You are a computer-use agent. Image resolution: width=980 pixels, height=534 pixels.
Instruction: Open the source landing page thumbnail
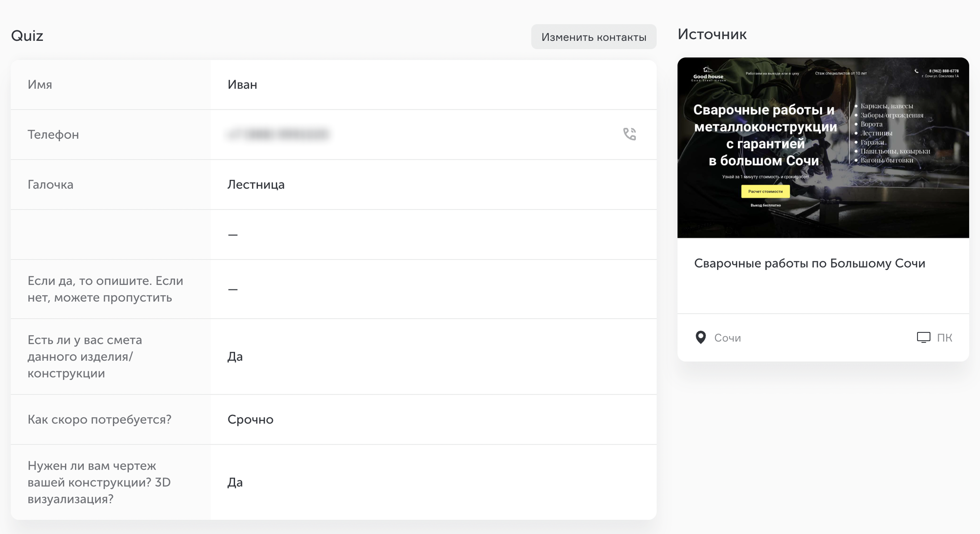coord(823,148)
